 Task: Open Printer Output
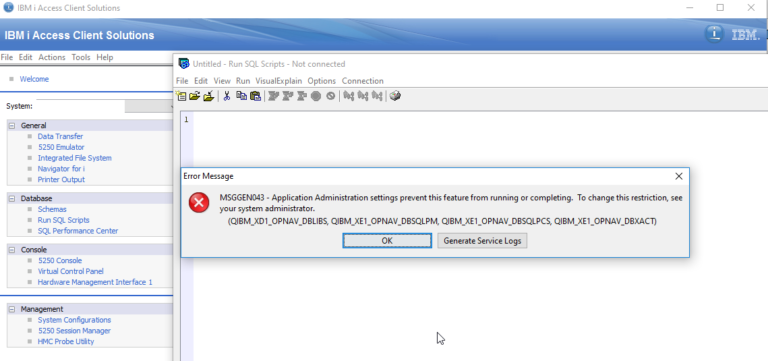pyautogui.click(x=61, y=179)
